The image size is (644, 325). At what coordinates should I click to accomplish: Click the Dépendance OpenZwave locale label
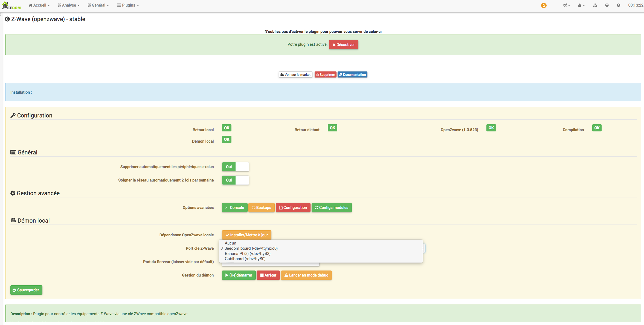pyautogui.click(x=187, y=235)
